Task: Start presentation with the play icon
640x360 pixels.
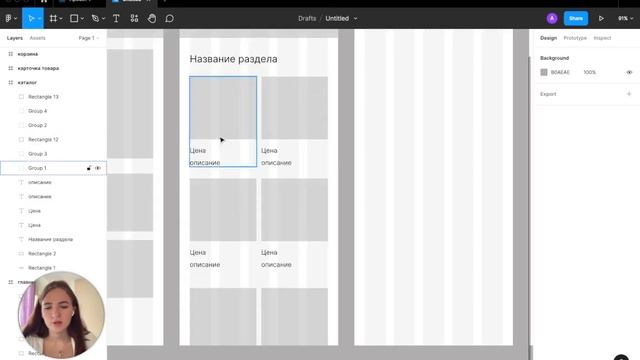Action: click(601, 18)
